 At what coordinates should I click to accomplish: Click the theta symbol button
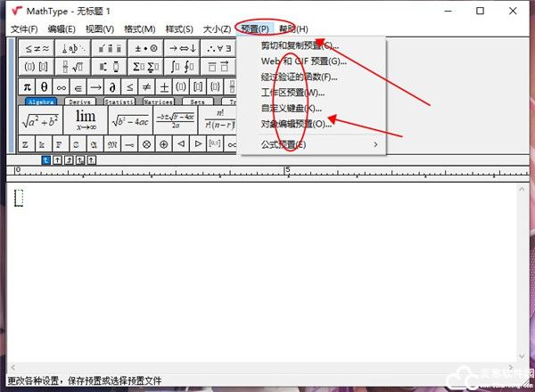click(x=45, y=86)
